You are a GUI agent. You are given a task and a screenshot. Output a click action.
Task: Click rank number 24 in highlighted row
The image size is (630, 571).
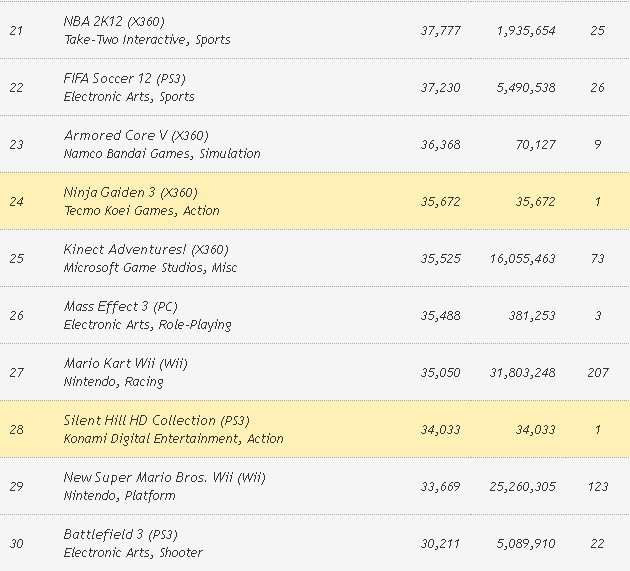pos(16,202)
